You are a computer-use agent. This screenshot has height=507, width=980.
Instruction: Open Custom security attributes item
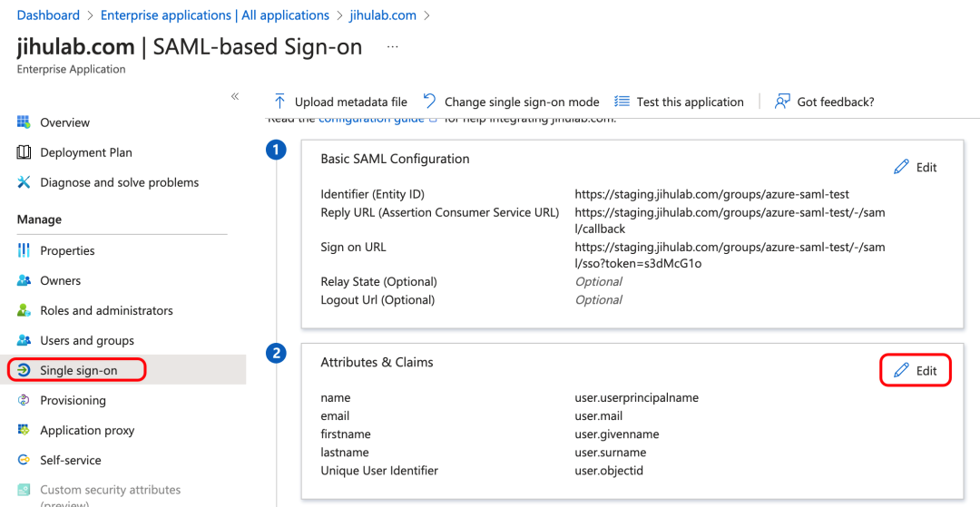coord(111,490)
